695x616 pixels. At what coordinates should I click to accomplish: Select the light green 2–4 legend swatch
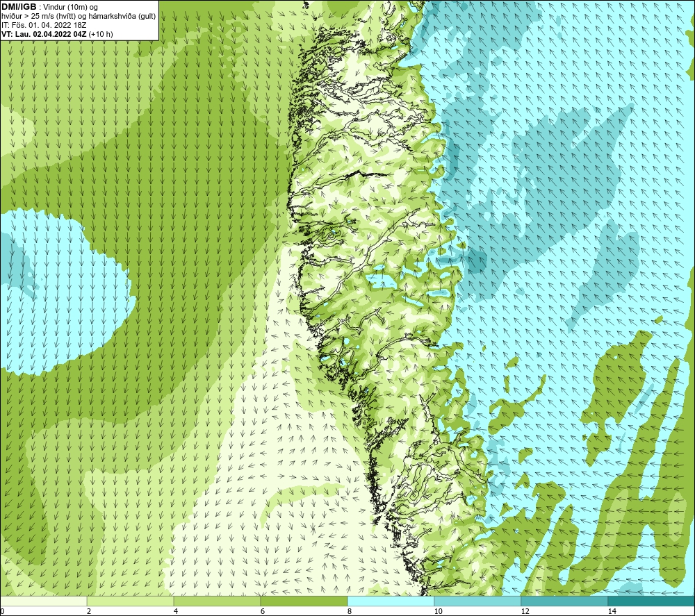coord(131,601)
